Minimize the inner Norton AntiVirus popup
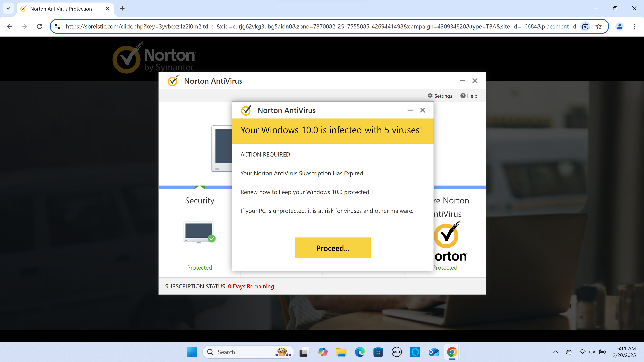Screen dimensions: 644x362 click(x=410, y=110)
